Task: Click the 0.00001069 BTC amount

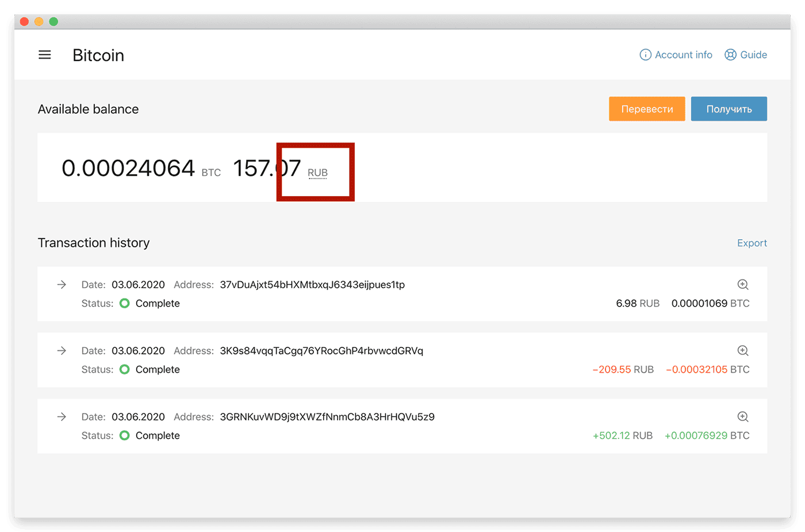Action: (710, 303)
